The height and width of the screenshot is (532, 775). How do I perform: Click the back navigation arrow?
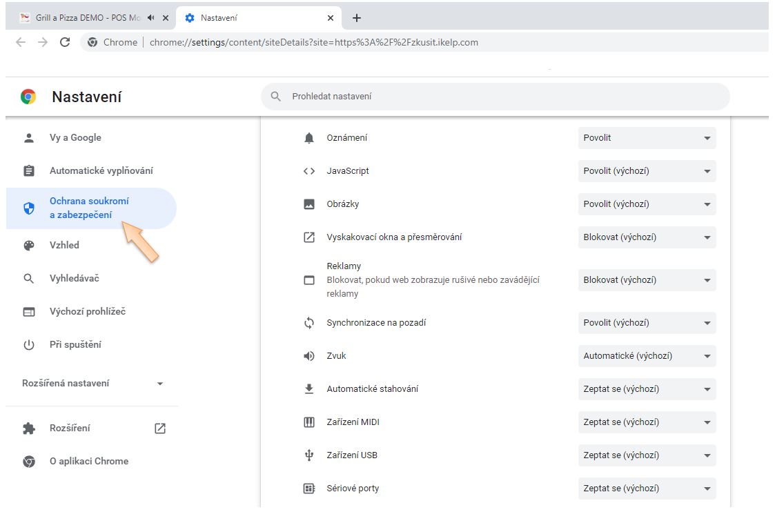[x=21, y=42]
